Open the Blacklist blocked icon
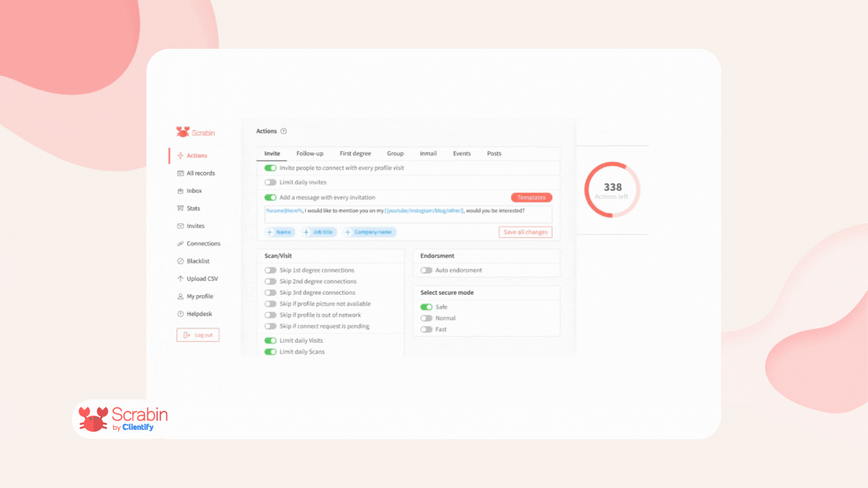 (x=180, y=261)
